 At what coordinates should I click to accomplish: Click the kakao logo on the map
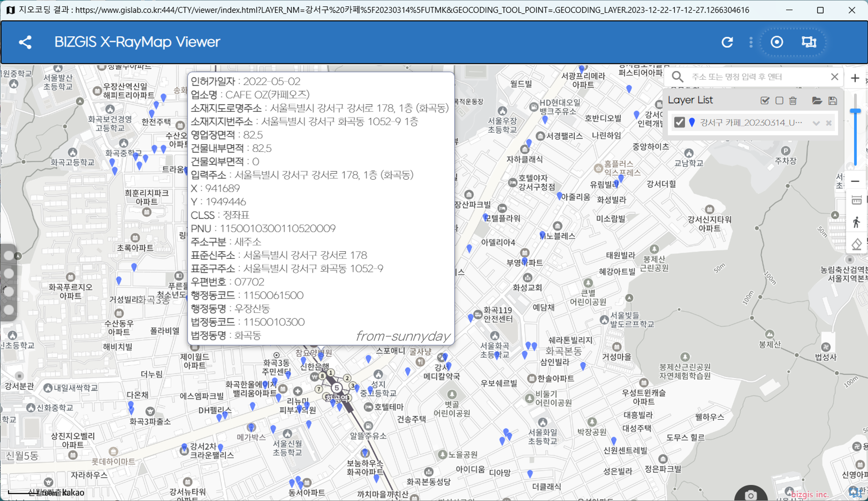pos(73,493)
